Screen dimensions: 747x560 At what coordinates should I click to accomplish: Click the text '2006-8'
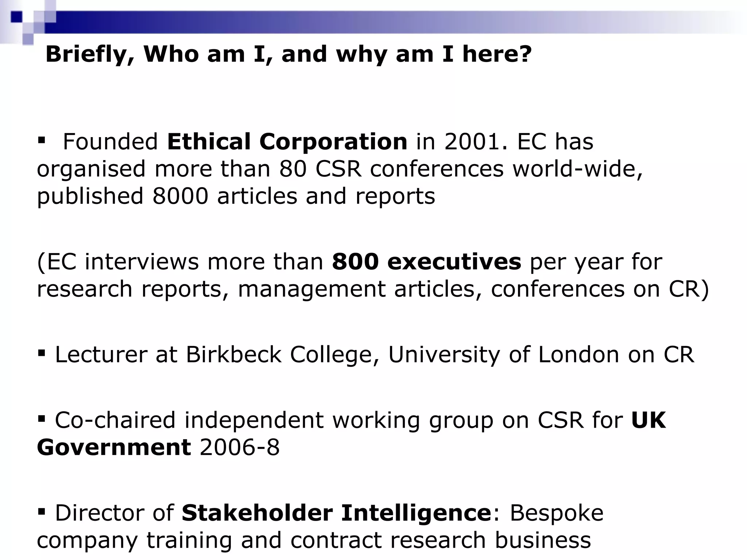pyautogui.click(x=240, y=447)
